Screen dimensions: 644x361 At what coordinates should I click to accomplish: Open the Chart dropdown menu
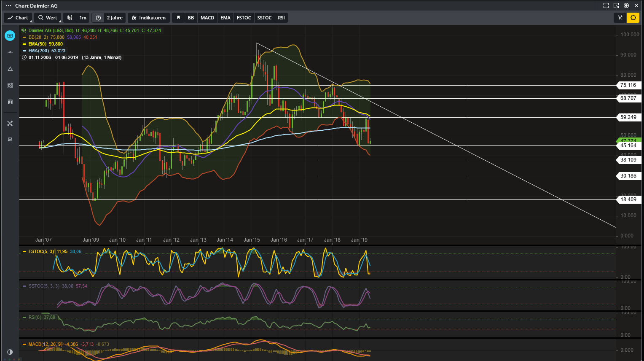(x=18, y=18)
